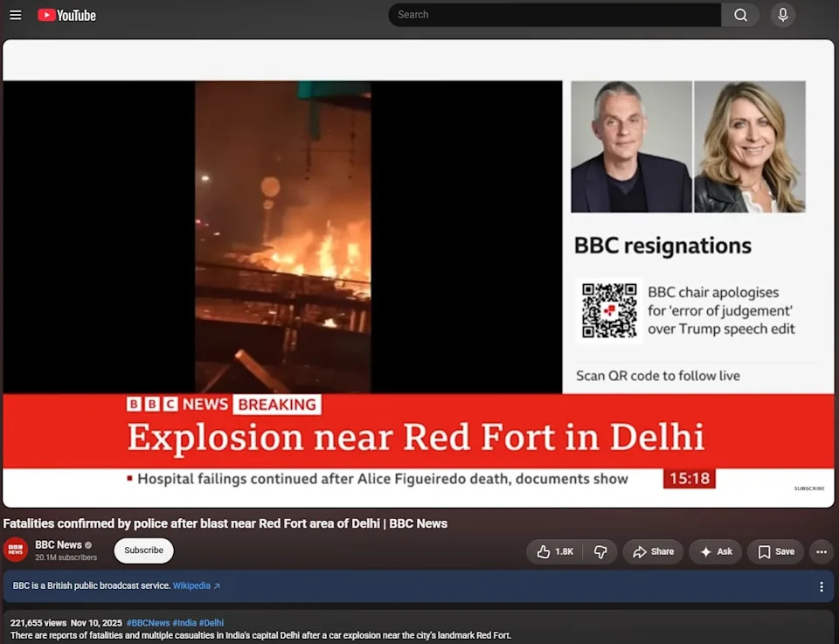Open more actions three-dot menu

click(x=822, y=551)
